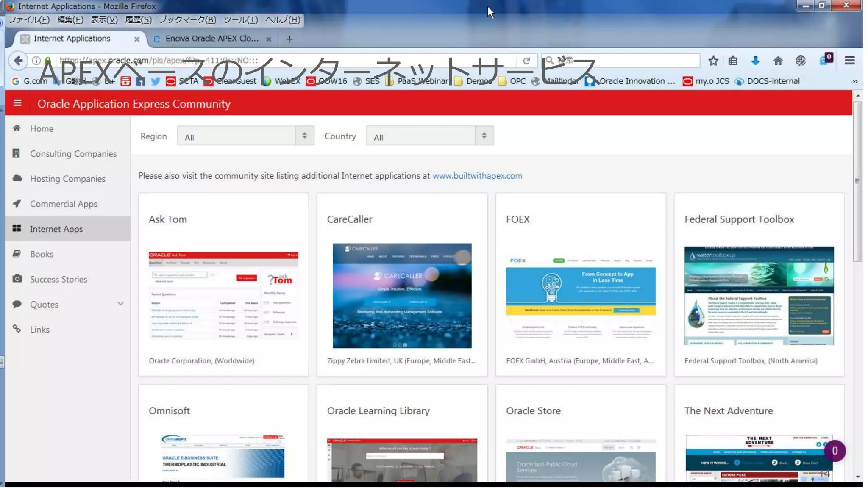
Task: Click the page vertical scrollbar thumb
Action: tap(857, 181)
